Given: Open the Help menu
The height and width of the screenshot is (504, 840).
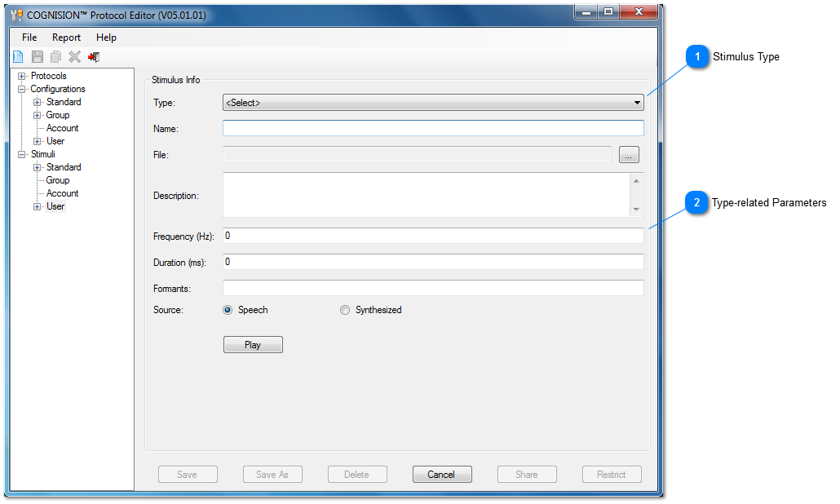Looking at the screenshot, I should 106,38.
